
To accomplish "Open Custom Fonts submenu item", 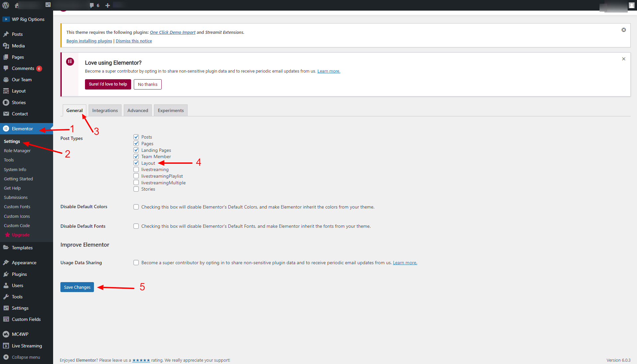I will point(17,207).
